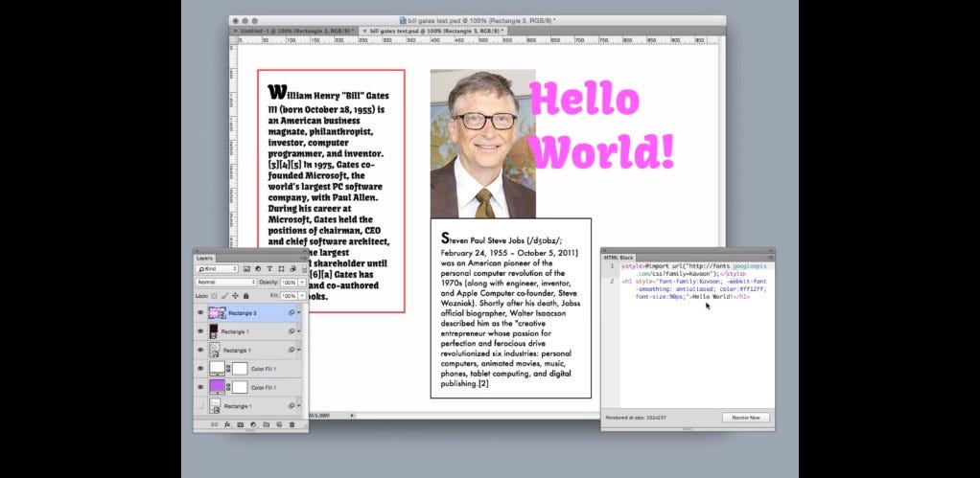Screen dimensions: 980x478
Task: Hide the purple Color Fill 1 layer
Action: pyautogui.click(x=200, y=387)
